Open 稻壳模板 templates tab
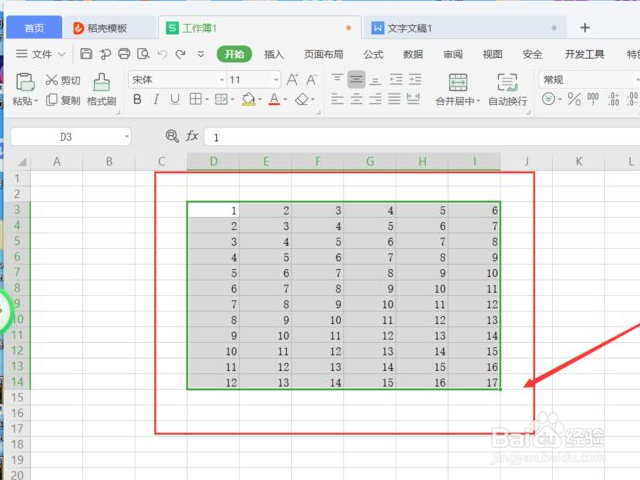The width and height of the screenshot is (640, 480). pyautogui.click(x=109, y=28)
